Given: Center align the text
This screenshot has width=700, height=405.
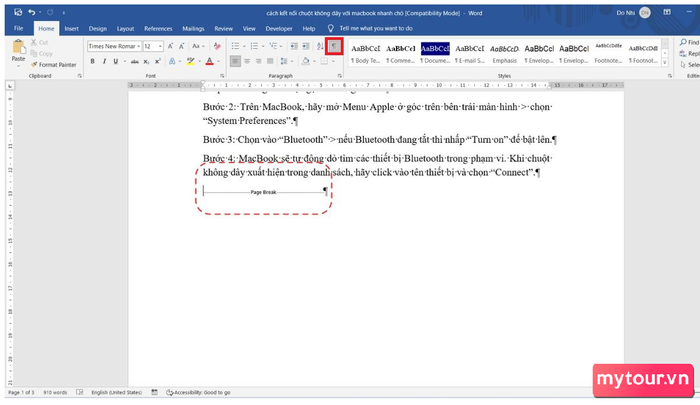Looking at the screenshot, I should 247,61.
